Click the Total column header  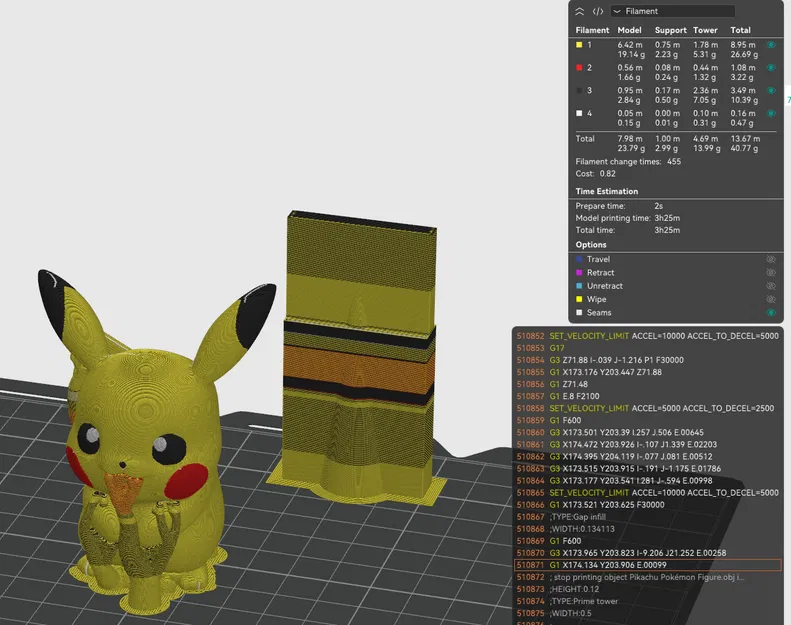coord(740,30)
